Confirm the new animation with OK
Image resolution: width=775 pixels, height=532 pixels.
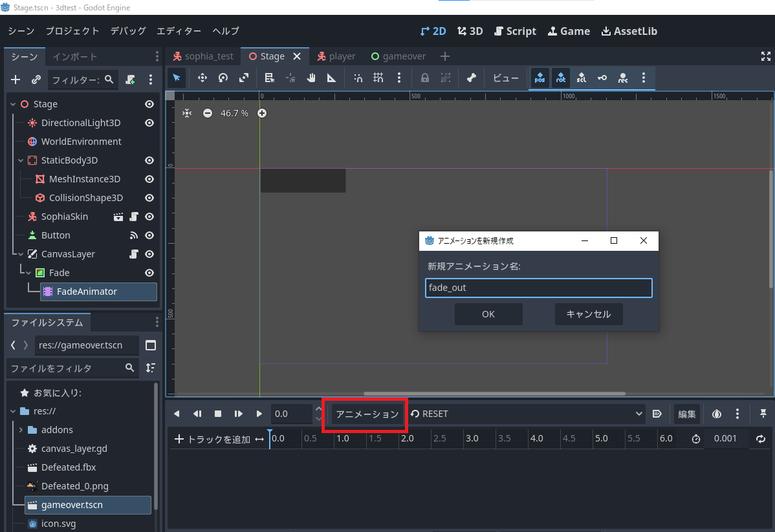point(488,314)
